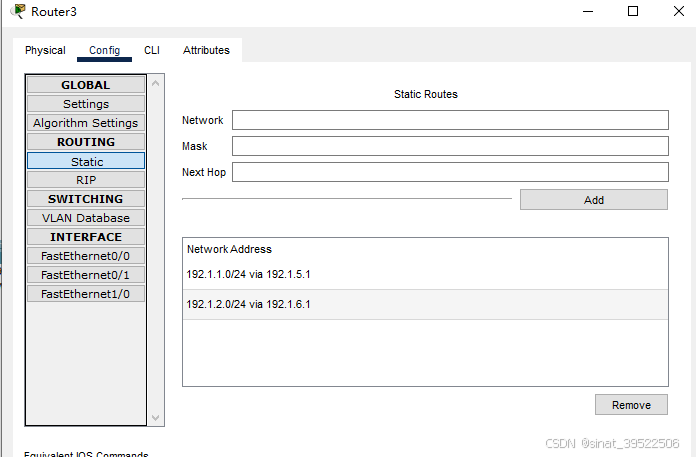The height and width of the screenshot is (457, 696).
Task: Click the ROUTING section header
Action: coord(86,142)
